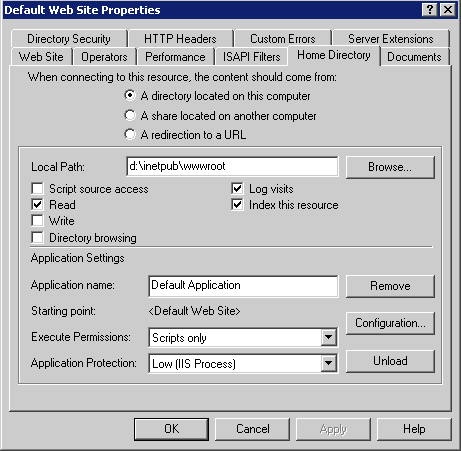Click the Unload button
461x451 pixels.
(x=390, y=361)
